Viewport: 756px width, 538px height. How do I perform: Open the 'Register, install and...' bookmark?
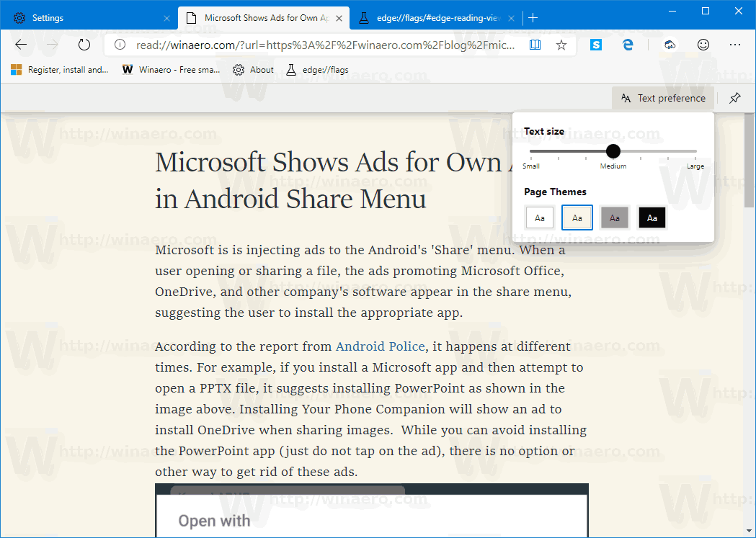[x=59, y=70]
